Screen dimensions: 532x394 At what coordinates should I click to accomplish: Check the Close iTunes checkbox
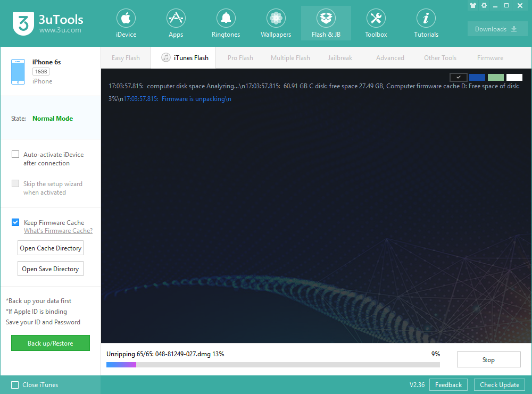click(x=14, y=385)
